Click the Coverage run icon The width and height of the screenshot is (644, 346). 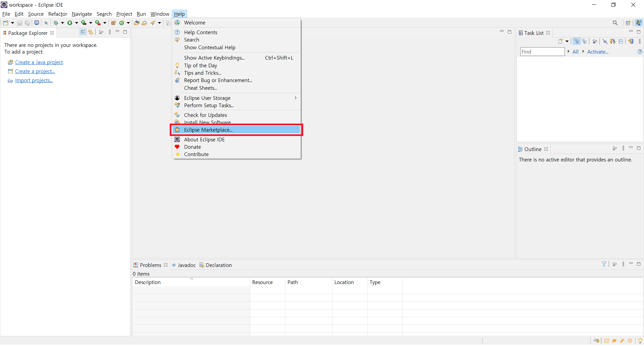(x=84, y=23)
